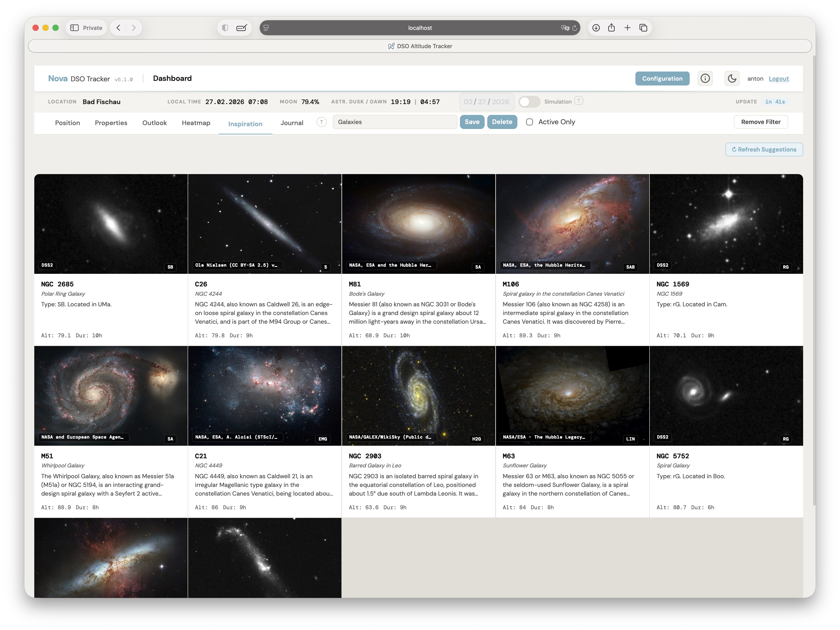Click the Safari share icon
This screenshot has width=840, height=630.
tap(611, 28)
